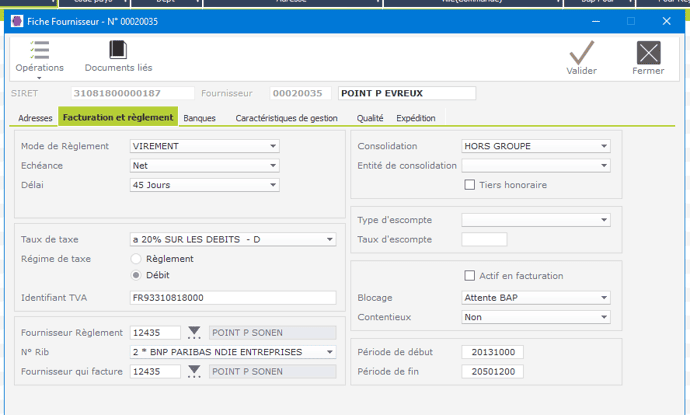Click the Période de fin field
This screenshot has width=690, height=415.
(x=492, y=371)
